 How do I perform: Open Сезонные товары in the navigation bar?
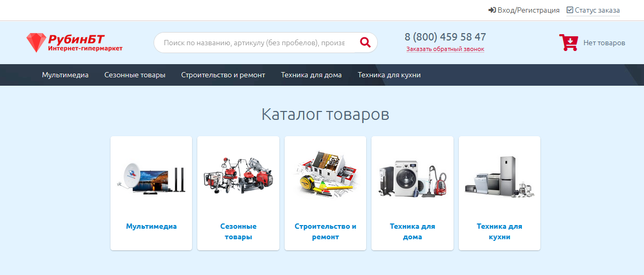click(135, 75)
